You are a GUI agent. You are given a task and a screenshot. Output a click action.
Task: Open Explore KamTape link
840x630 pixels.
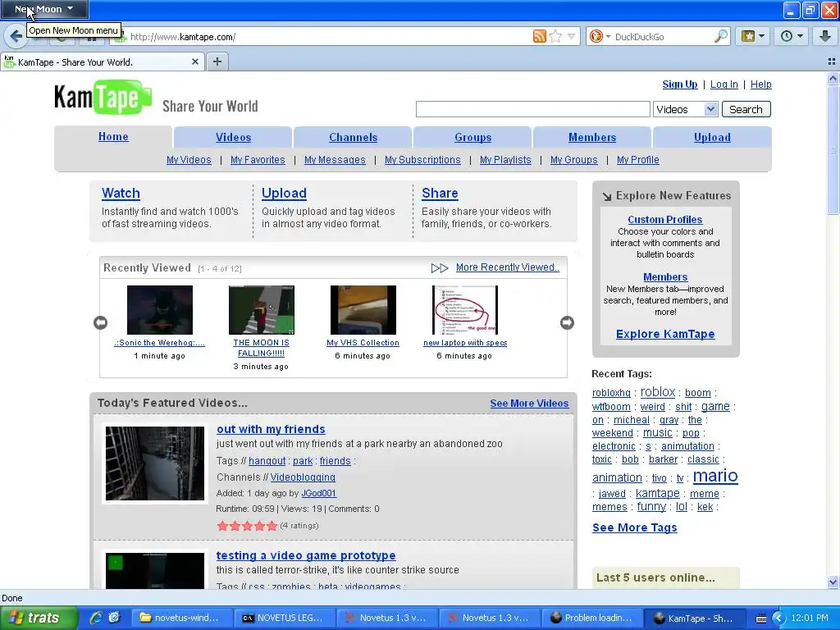point(665,335)
